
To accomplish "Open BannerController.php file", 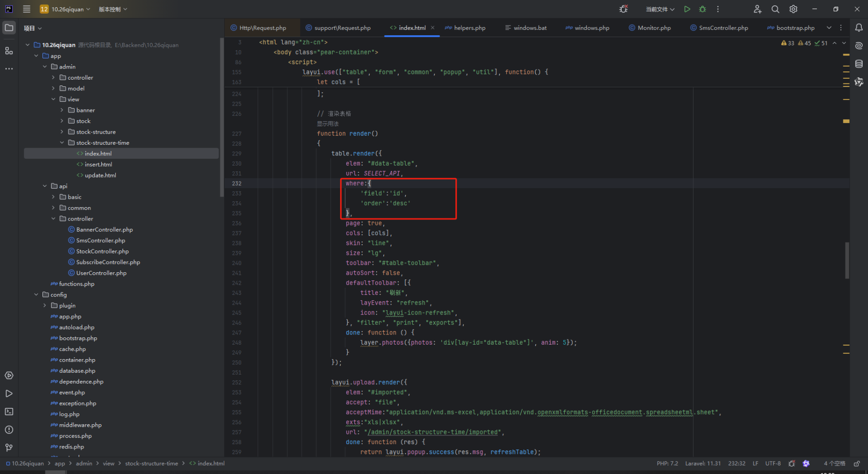I will [x=104, y=230].
